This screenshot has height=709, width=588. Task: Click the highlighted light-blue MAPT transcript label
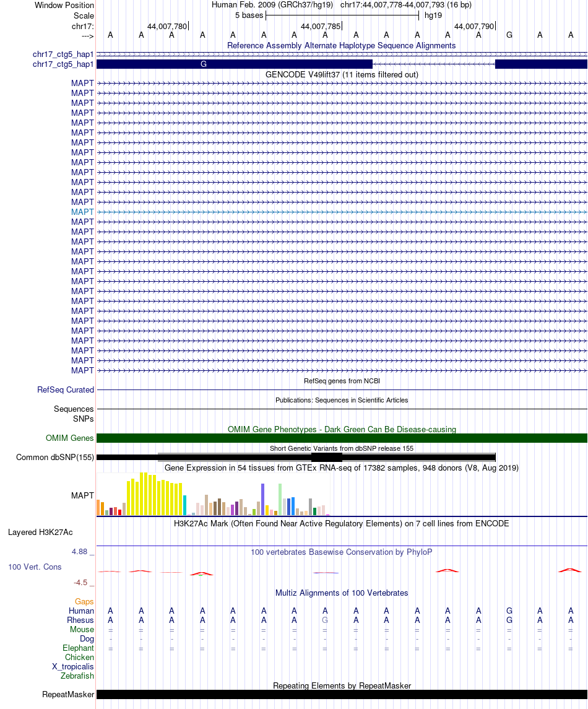[82, 212]
